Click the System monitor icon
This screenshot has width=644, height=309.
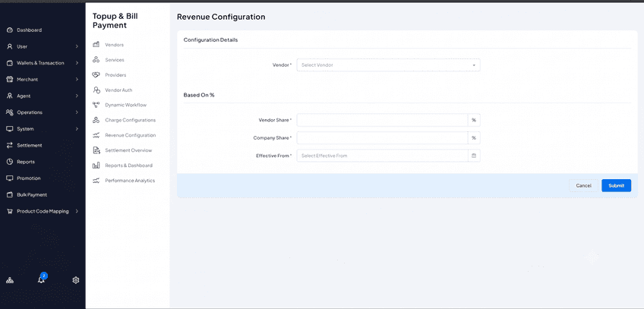(x=10, y=129)
